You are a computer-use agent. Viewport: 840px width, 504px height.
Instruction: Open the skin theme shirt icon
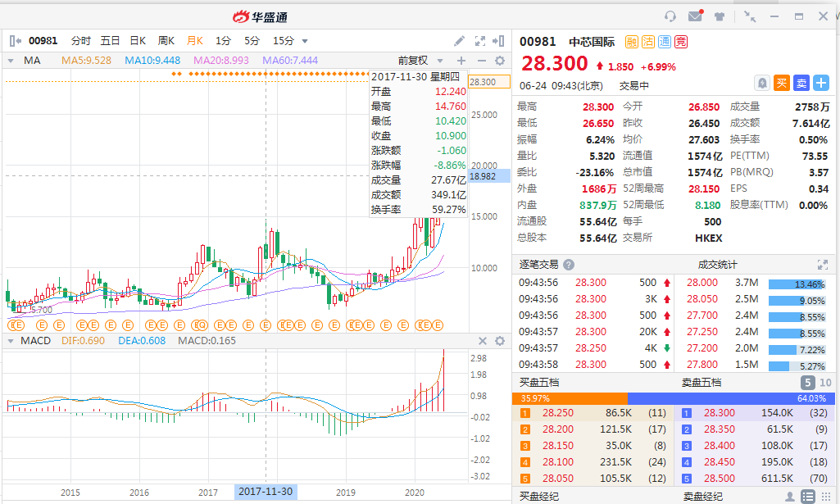pyautogui.click(x=720, y=16)
